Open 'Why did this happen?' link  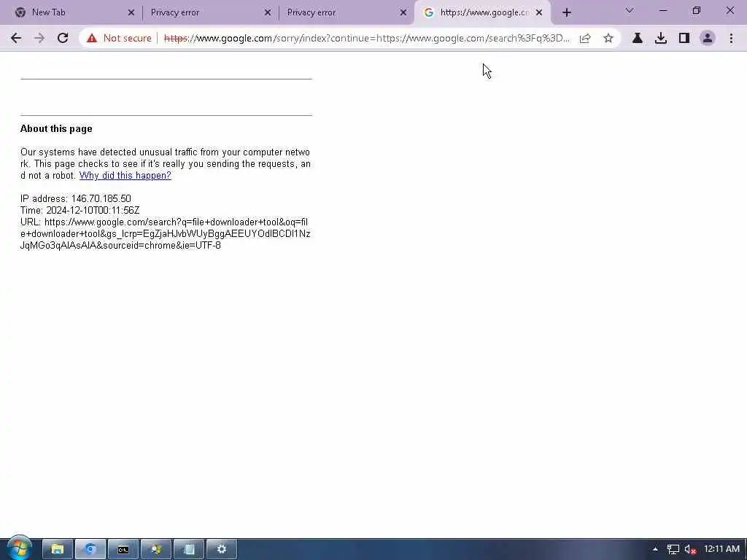pos(125,175)
